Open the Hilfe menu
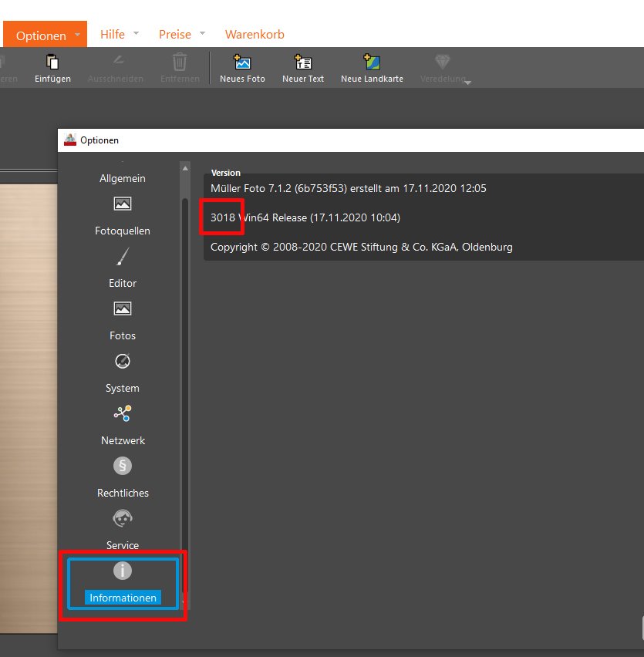The height and width of the screenshot is (657, 644). point(113,35)
